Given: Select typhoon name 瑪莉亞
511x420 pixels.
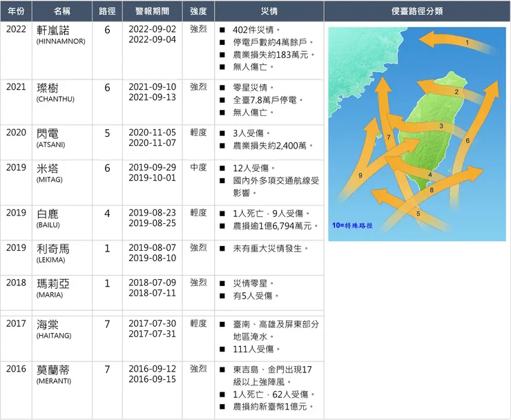Looking at the screenshot, I should pos(53,284).
